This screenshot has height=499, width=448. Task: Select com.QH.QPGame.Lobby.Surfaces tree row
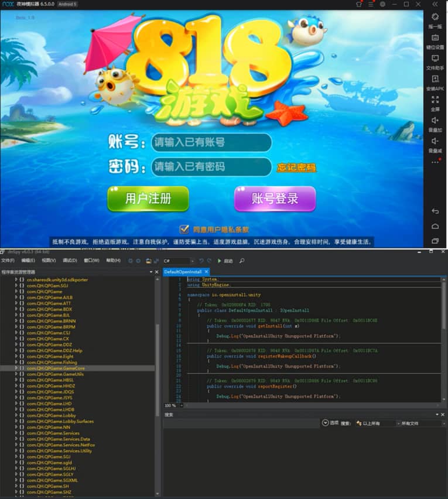(x=60, y=421)
